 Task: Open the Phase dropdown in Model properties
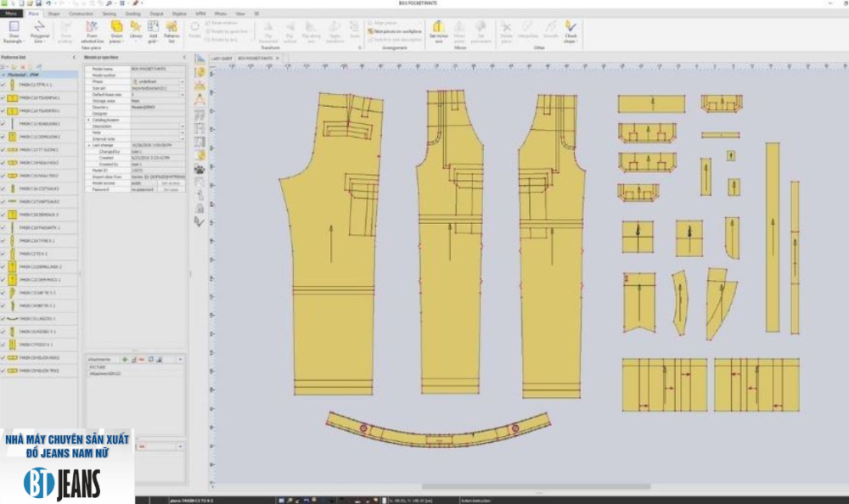click(x=182, y=81)
